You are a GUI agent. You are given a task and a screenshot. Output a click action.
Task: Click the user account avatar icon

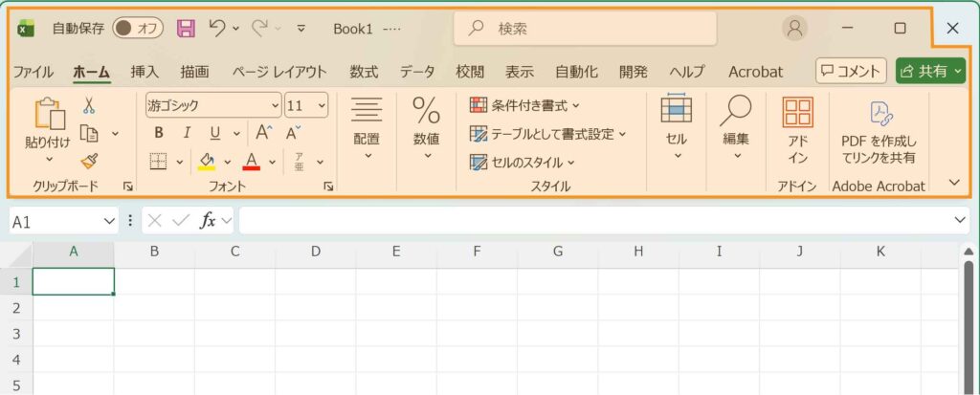795,28
